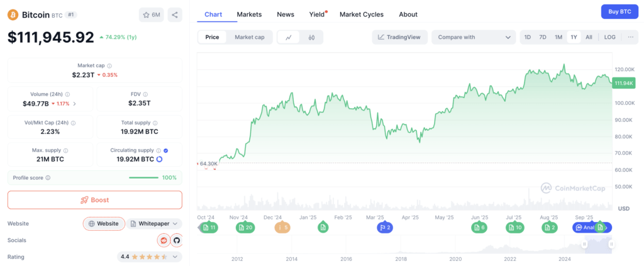The height and width of the screenshot is (266, 644).
Task: Open the Jan '25 document event marker
Action: [323, 227]
